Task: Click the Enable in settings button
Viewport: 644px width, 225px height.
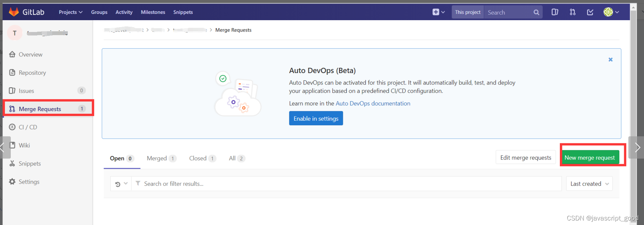Action: [x=316, y=118]
